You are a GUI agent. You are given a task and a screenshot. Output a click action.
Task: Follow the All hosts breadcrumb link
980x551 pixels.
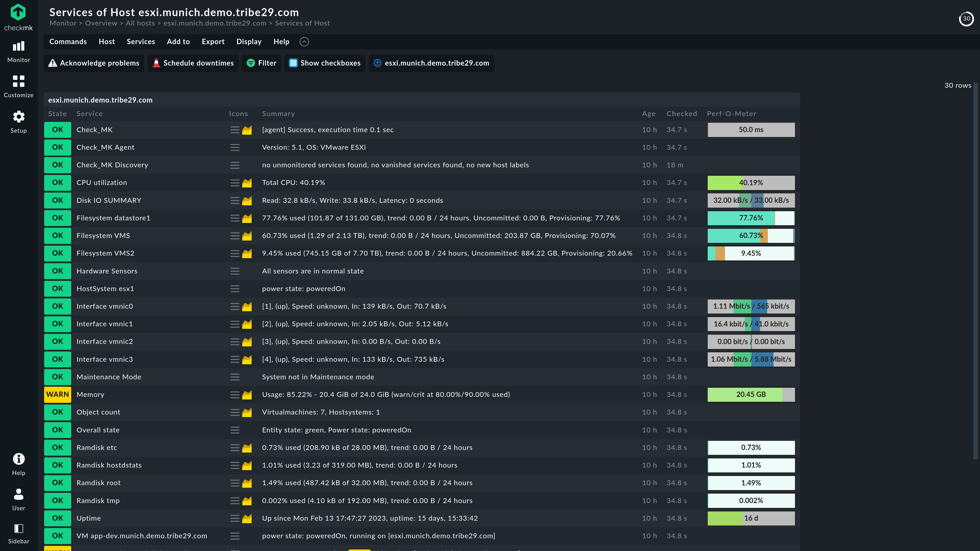tap(140, 23)
